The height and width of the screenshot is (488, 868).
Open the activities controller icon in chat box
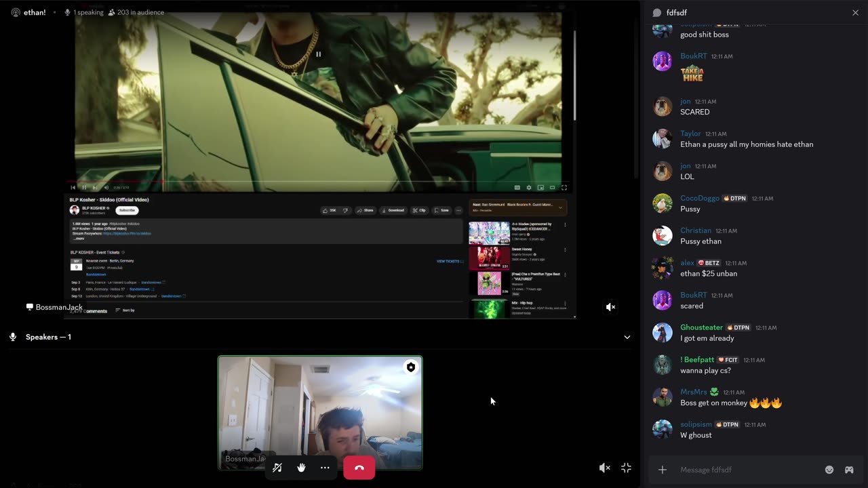pos(848,470)
